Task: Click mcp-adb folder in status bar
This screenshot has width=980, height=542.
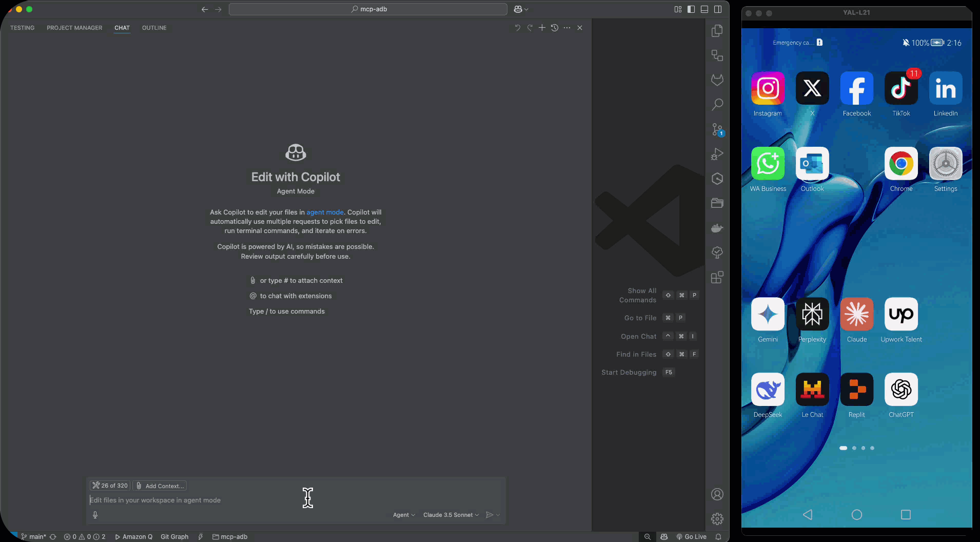Action: click(230, 536)
